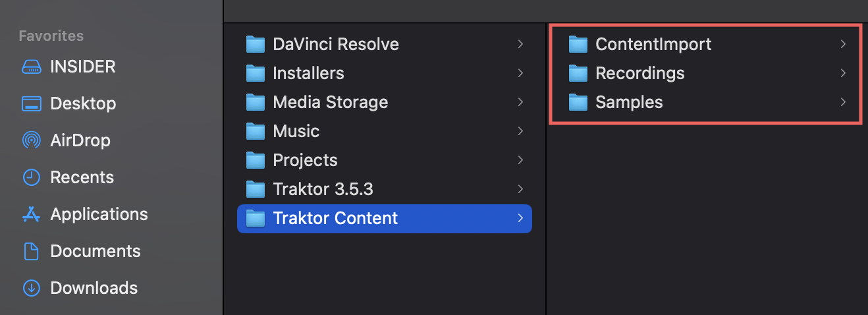
Task: Expand the Recordings folder chevron
Action: [843, 73]
